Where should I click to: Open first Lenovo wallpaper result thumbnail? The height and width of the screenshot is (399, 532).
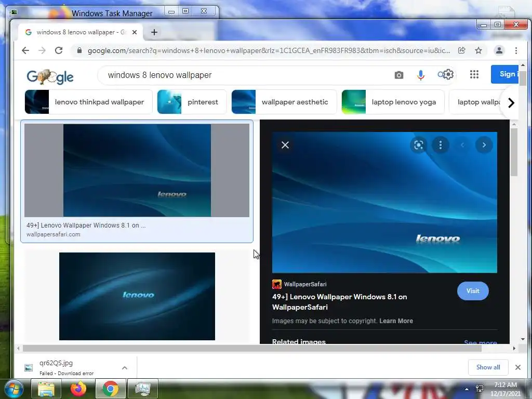point(137,170)
